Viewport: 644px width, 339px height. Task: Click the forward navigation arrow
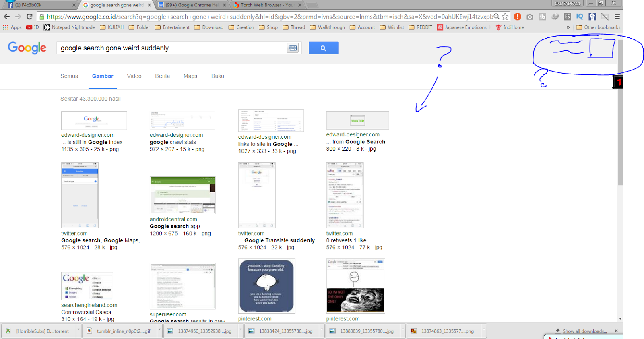point(18,17)
